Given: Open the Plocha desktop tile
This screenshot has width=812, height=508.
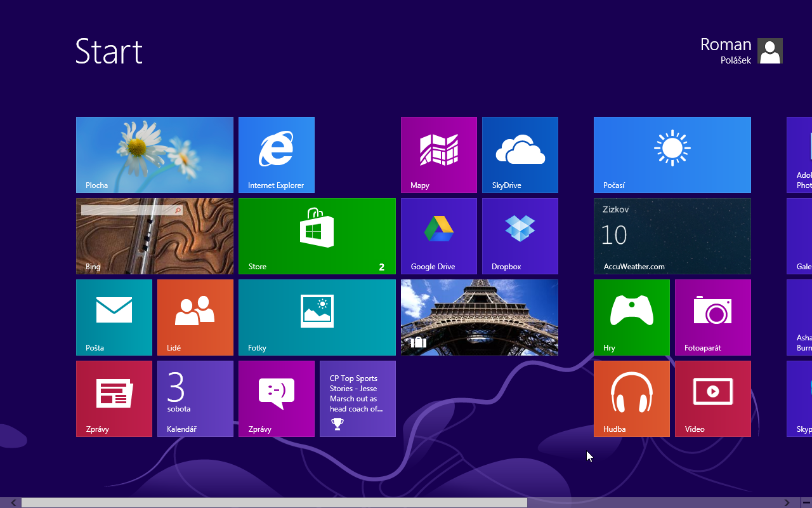Looking at the screenshot, I should click(x=155, y=155).
